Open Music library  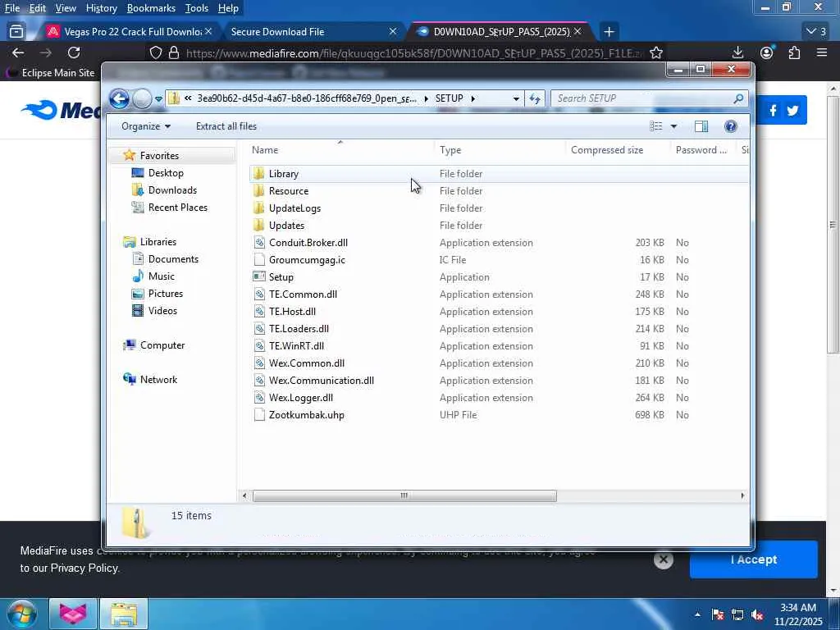pyautogui.click(x=162, y=276)
